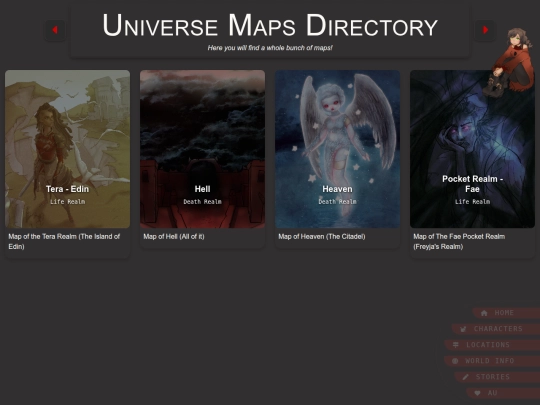The image size is (540, 405).
Task: Click the Characters menu icon
Action: click(463, 329)
